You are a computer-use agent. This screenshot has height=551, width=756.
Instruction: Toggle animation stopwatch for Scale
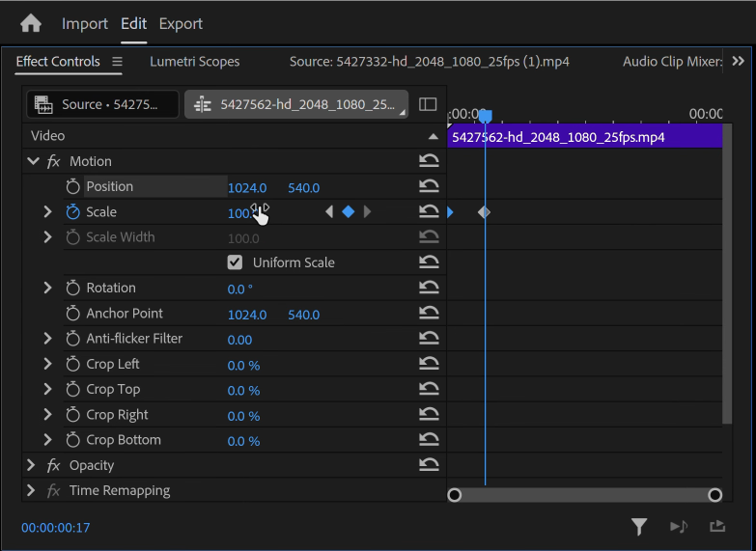(72, 211)
